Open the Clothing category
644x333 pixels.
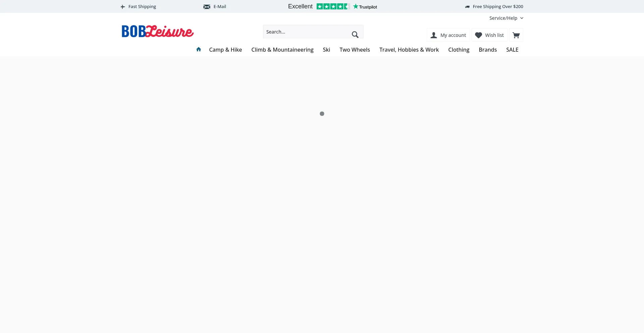tap(459, 50)
